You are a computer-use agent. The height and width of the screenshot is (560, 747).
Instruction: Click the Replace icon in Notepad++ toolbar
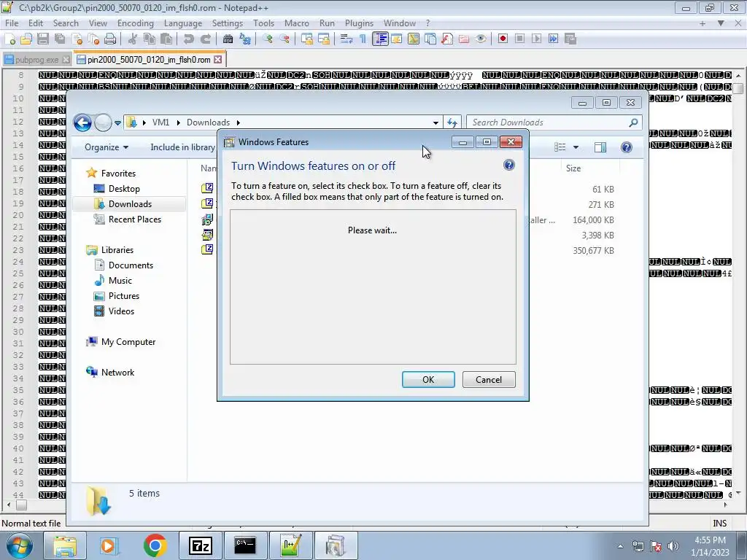coord(245,39)
